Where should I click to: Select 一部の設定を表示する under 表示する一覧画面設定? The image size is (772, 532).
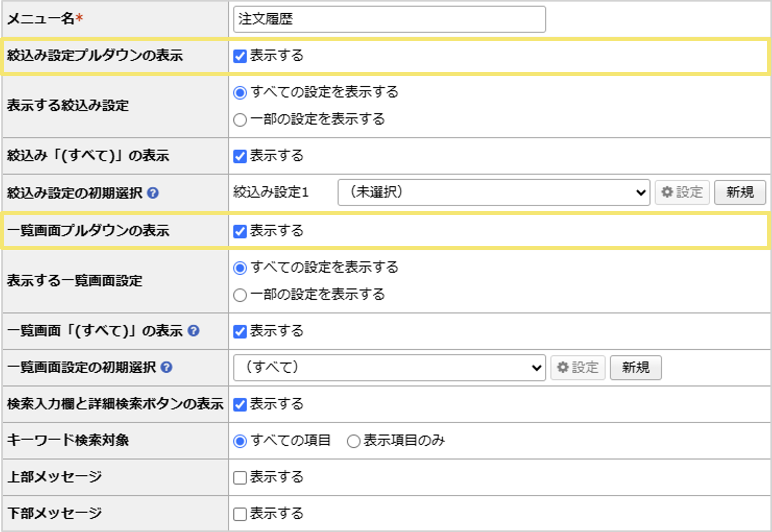(240, 295)
